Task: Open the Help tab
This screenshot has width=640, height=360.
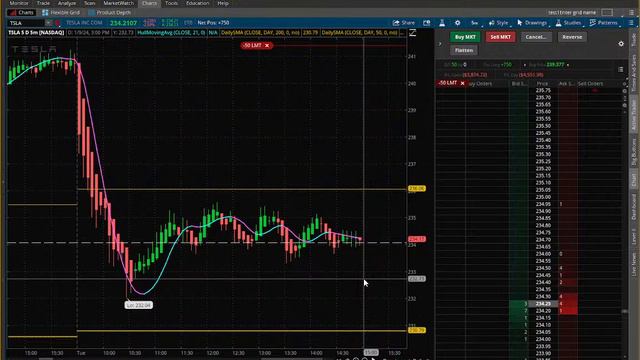Action: [x=223, y=3]
